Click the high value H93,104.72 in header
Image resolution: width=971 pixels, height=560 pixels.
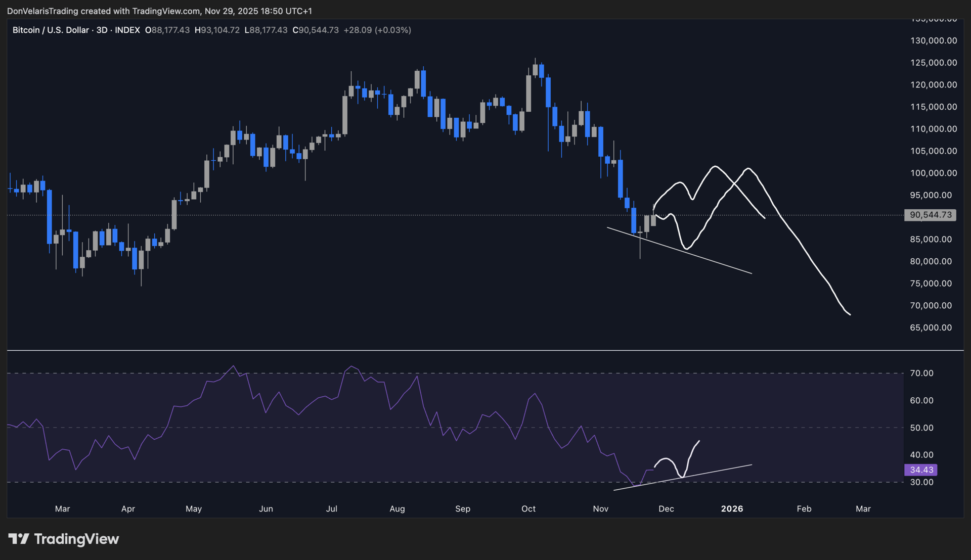[x=217, y=30]
